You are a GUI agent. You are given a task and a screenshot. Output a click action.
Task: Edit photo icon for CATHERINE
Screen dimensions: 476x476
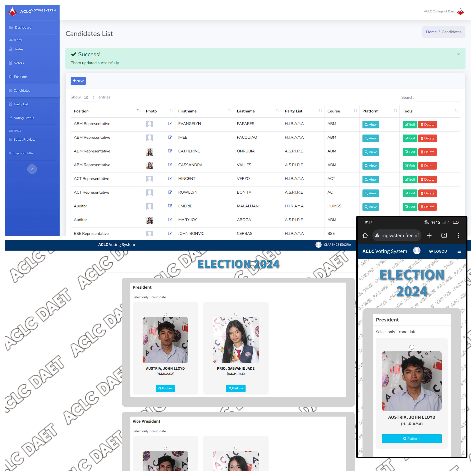170,151
